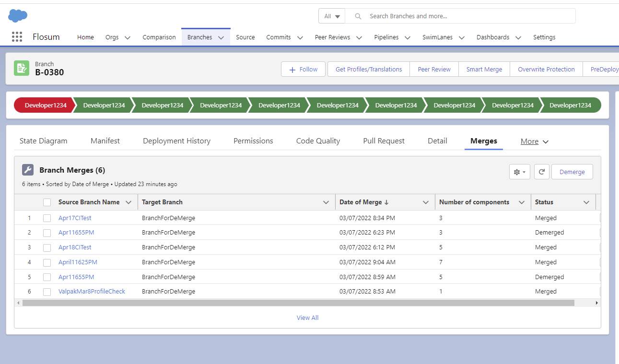
Task: Click the Date of Merge sort arrow
Action: [x=387, y=202]
